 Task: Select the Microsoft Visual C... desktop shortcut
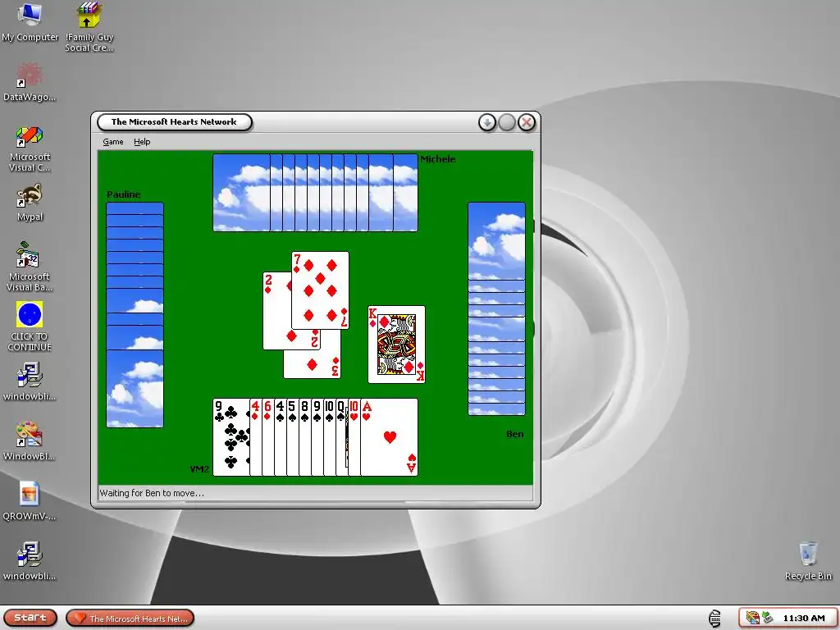coord(30,149)
